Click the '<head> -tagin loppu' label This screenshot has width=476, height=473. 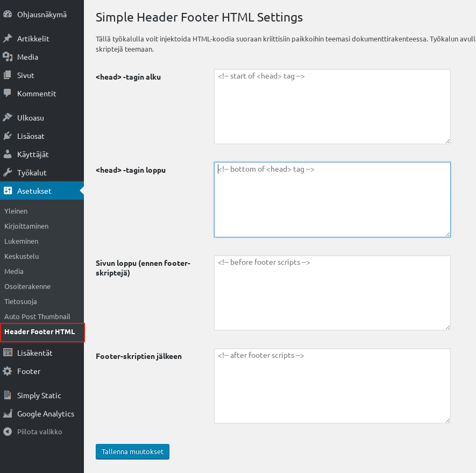(131, 170)
